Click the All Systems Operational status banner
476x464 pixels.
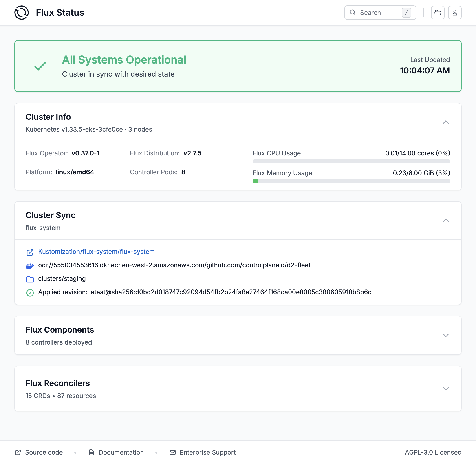pyautogui.click(x=238, y=66)
